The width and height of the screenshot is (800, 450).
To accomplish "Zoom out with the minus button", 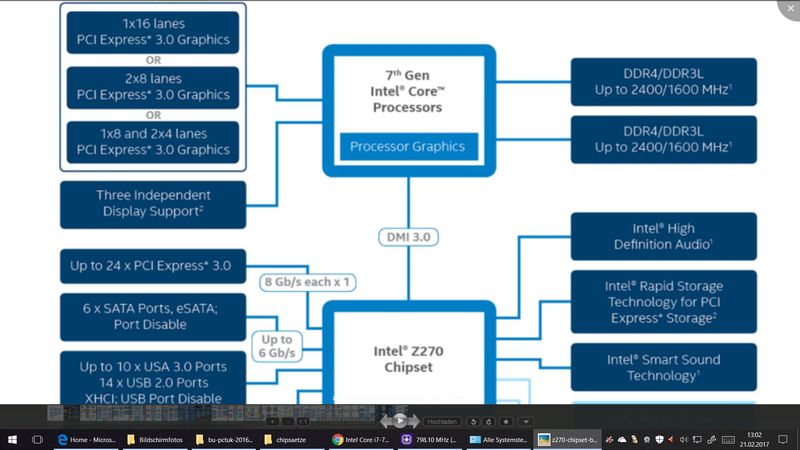I will coord(288,421).
